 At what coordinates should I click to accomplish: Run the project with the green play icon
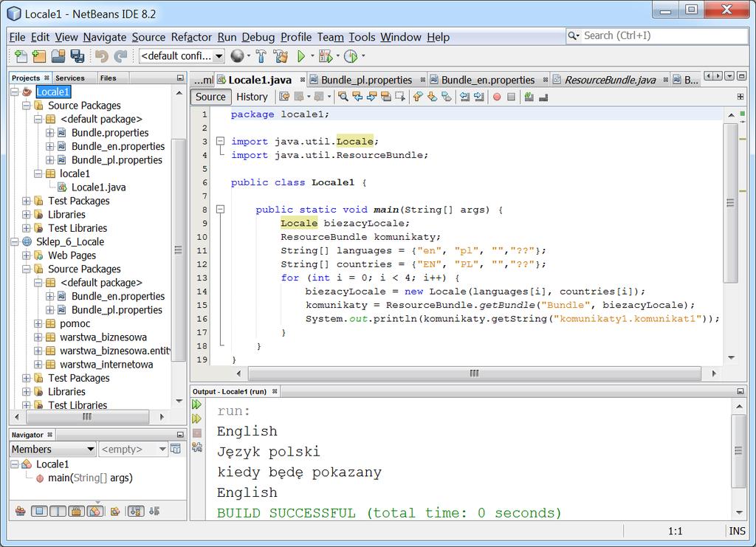301,56
